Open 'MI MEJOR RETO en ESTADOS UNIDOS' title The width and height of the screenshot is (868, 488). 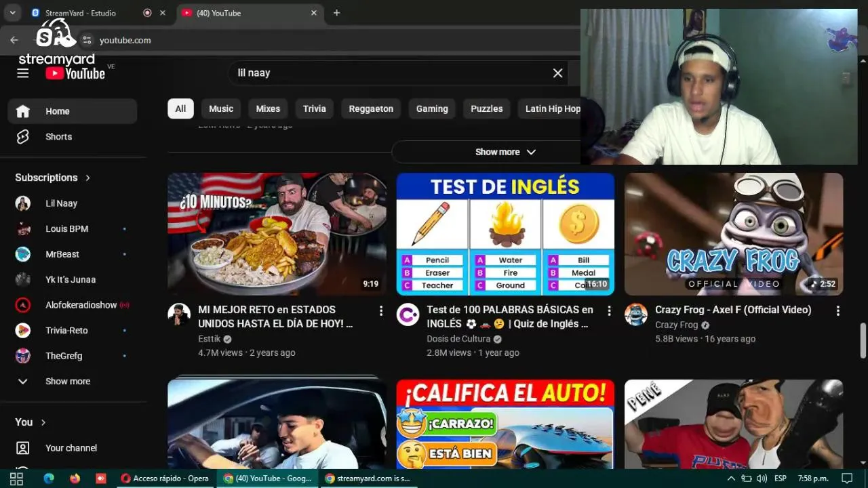(275, 317)
